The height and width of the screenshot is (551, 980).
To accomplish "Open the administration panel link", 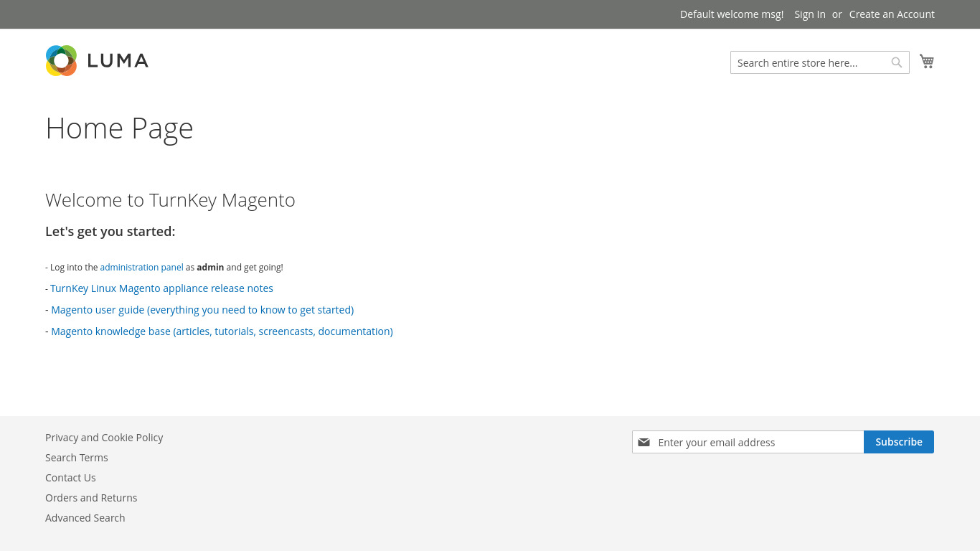I will [x=141, y=267].
